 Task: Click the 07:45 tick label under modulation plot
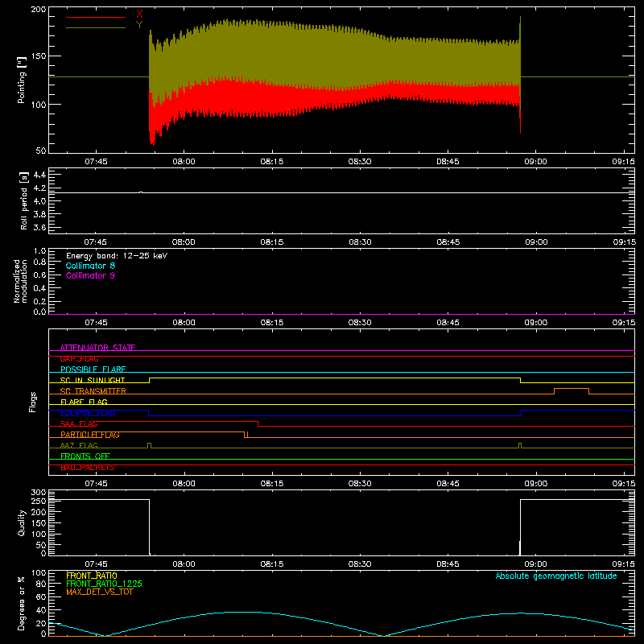pos(96,323)
